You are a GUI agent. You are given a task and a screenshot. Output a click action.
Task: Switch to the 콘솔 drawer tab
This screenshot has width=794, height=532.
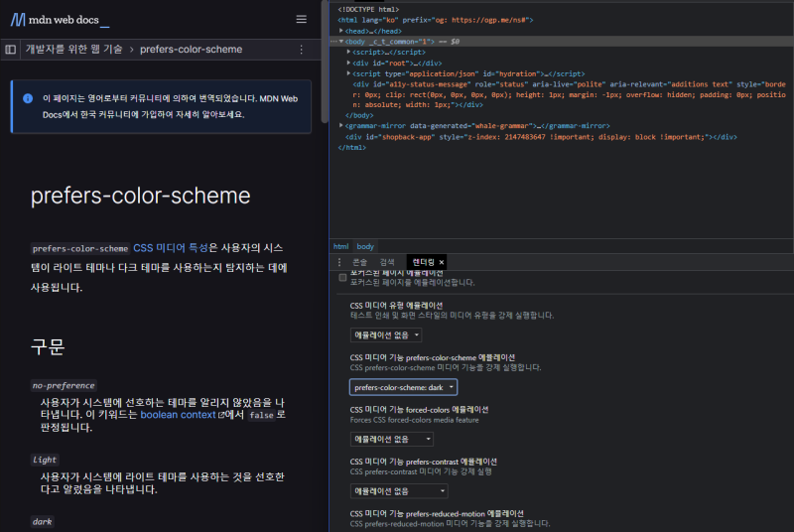point(359,262)
